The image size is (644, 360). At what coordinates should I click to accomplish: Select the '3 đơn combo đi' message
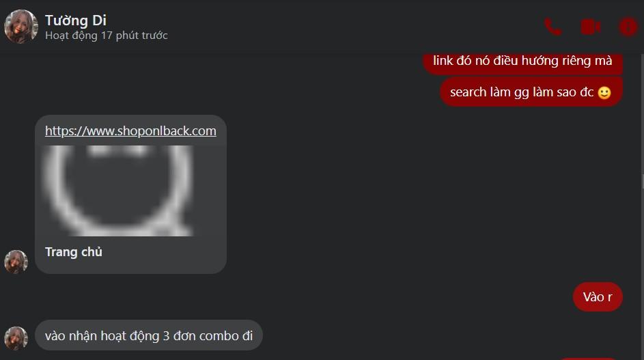[x=149, y=335]
